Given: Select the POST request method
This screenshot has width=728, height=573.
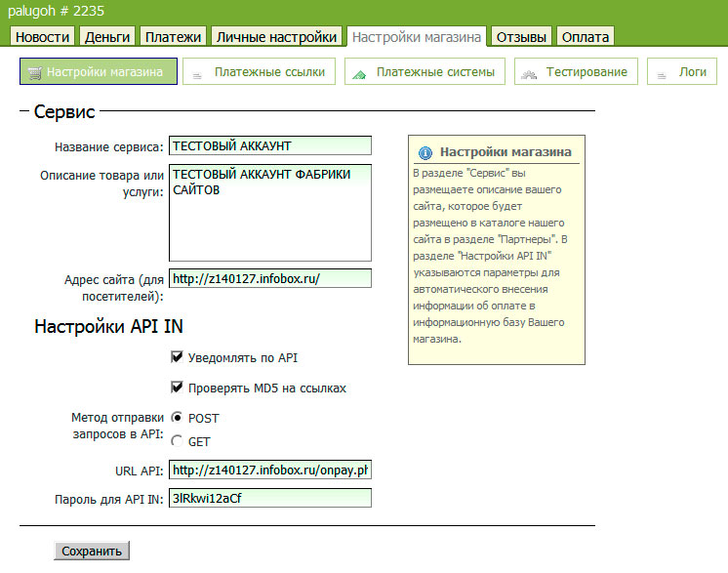Looking at the screenshot, I should click(177, 417).
